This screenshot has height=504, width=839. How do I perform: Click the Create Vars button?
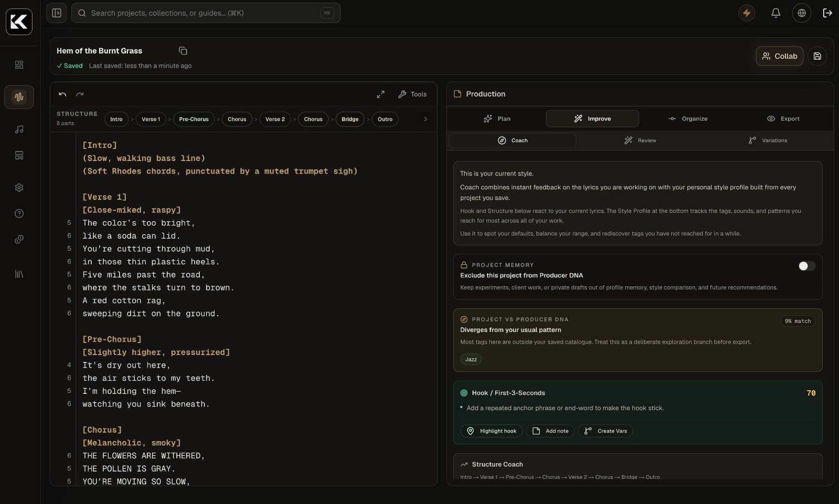pyautogui.click(x=605, y=431)
